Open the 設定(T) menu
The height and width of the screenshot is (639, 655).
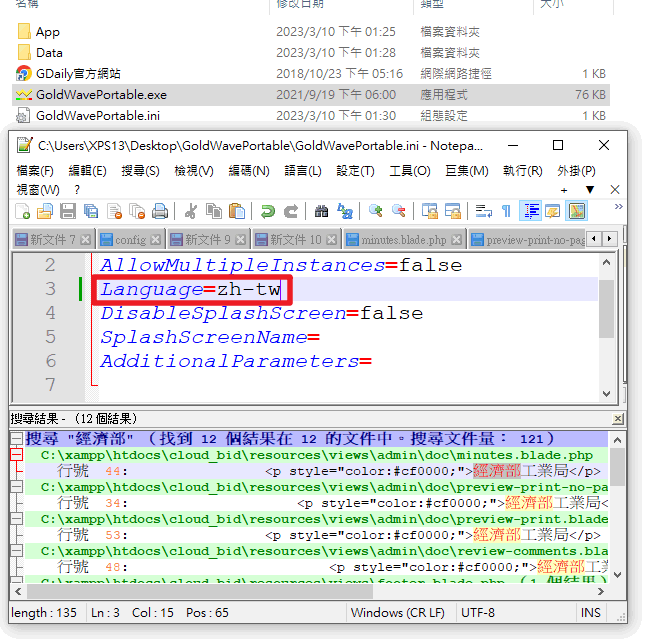click(x=355, y=171)
